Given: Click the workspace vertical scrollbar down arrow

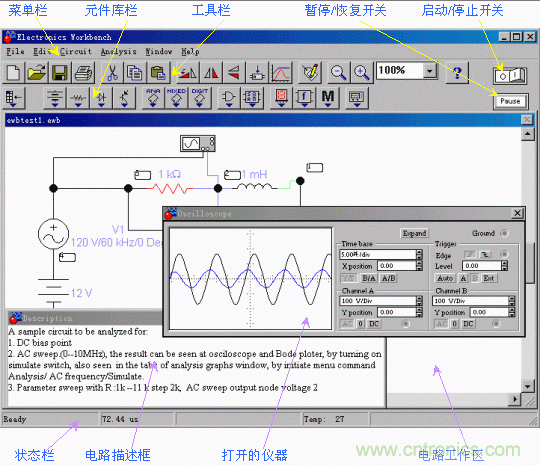Looking at the screenshot, I should 528,386.
